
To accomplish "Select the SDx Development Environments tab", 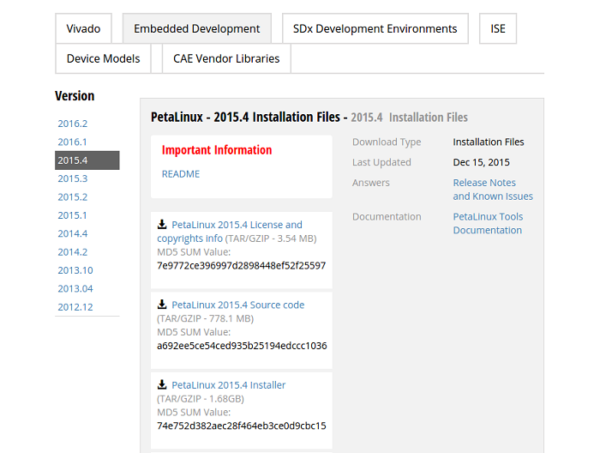I will tap(375, 29).
